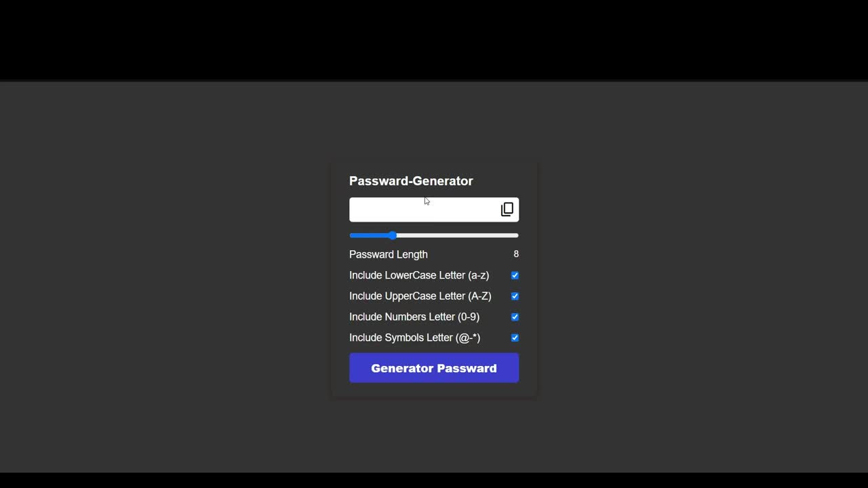Click the 'Include Symbols Letter (@-*)' label

pyautogui.click(x=415, y=338)
